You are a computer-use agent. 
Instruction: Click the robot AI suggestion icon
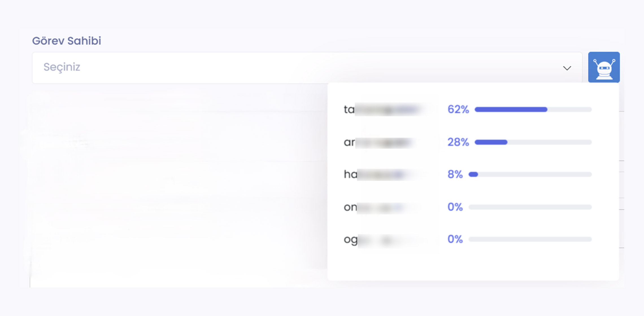604,67
